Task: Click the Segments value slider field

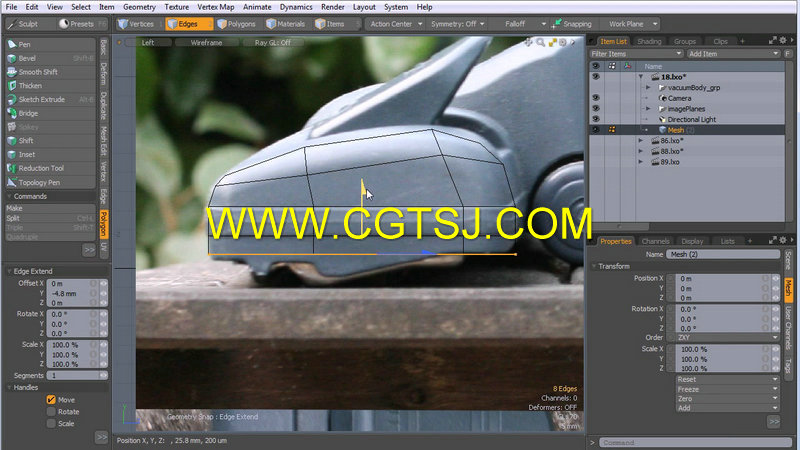Action: point(77,376)
